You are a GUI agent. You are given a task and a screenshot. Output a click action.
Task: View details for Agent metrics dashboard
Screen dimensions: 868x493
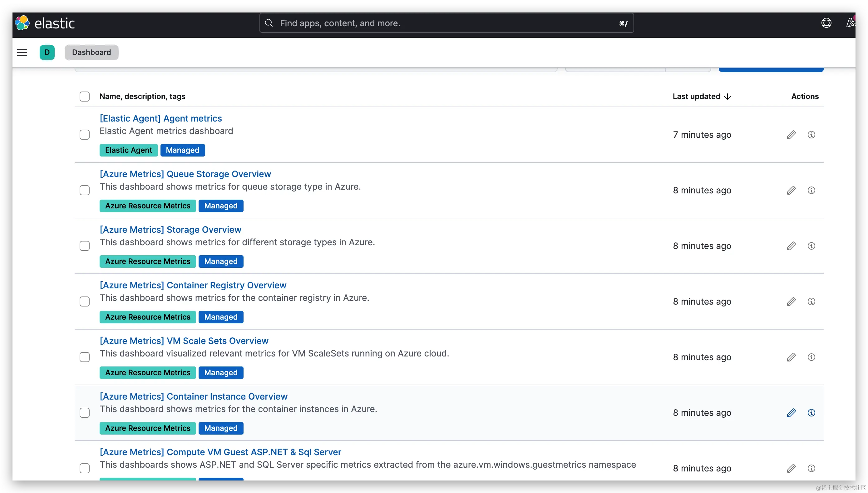pyautogui.click(x=811, y=135)
